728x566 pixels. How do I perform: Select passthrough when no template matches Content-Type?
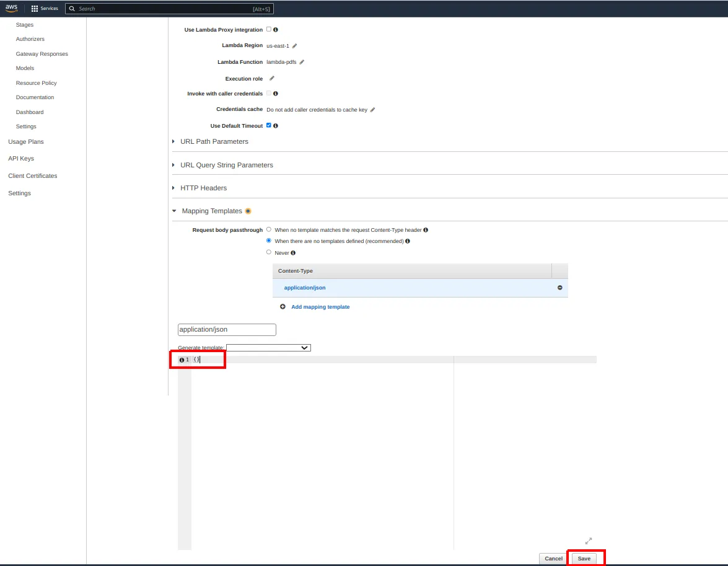tap(269, 229)
